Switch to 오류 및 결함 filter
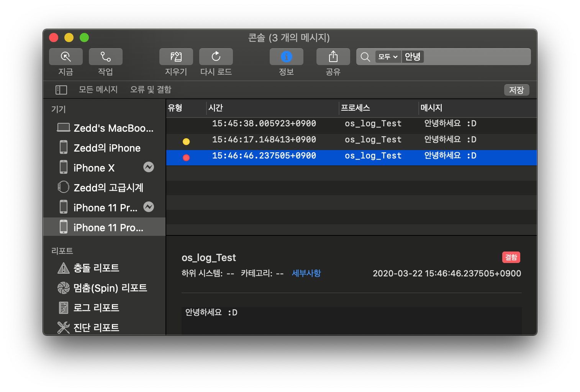Image resolution: width=580 pixels, height=392 pixels. tap(151, 90)
